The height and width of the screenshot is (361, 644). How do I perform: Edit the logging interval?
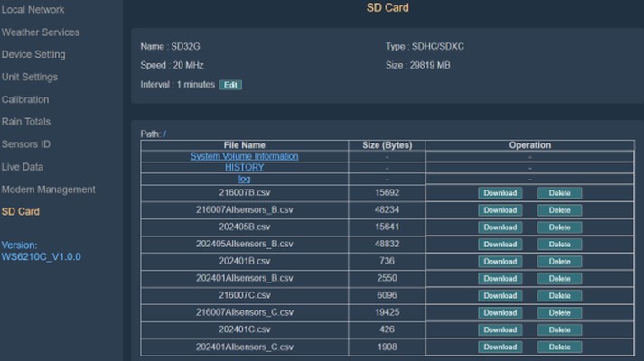coord(230,85)
